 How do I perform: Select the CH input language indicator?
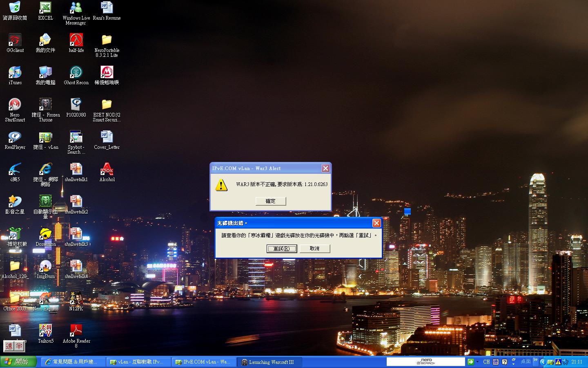(486, 361)
